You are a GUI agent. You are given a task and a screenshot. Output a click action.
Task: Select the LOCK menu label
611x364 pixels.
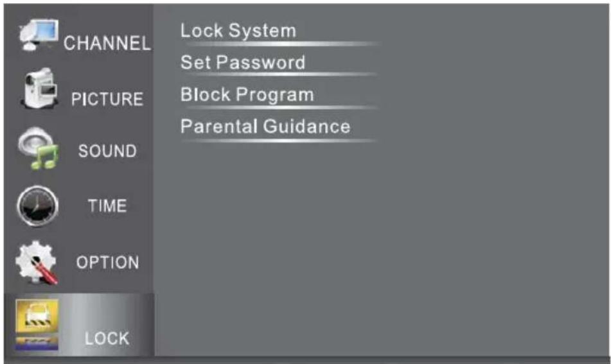coord(107,338)
